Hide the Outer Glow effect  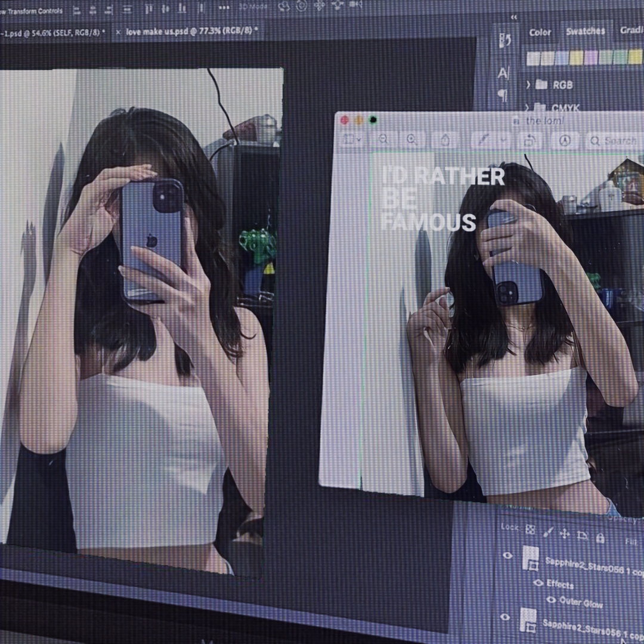[551, 599]
